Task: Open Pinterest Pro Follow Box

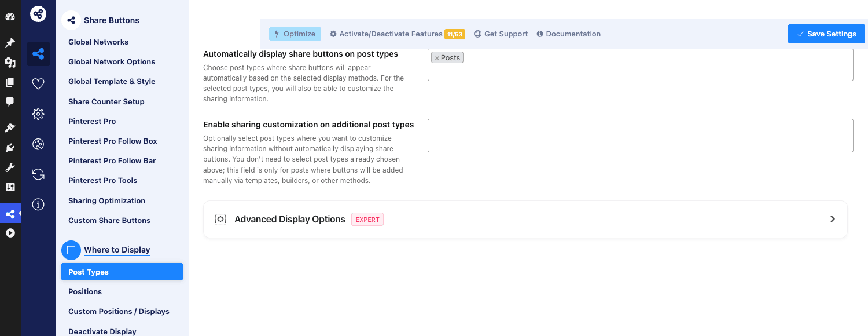Action: tap(113, 141)
